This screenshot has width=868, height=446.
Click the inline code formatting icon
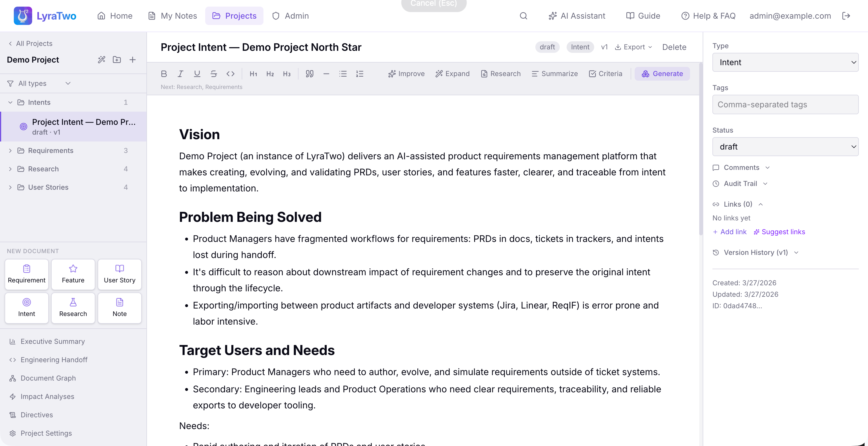pyautogui.click(x=230, y=74)
